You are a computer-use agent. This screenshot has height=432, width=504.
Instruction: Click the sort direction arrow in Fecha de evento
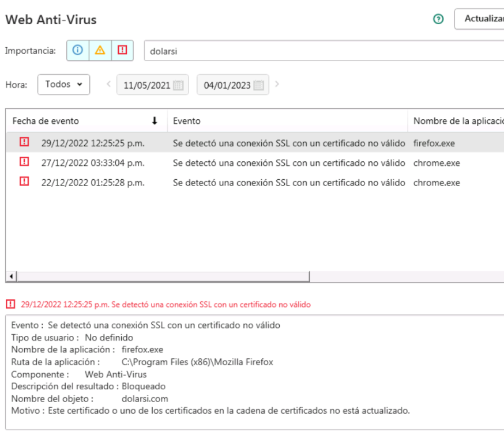(x=155, y=121)
